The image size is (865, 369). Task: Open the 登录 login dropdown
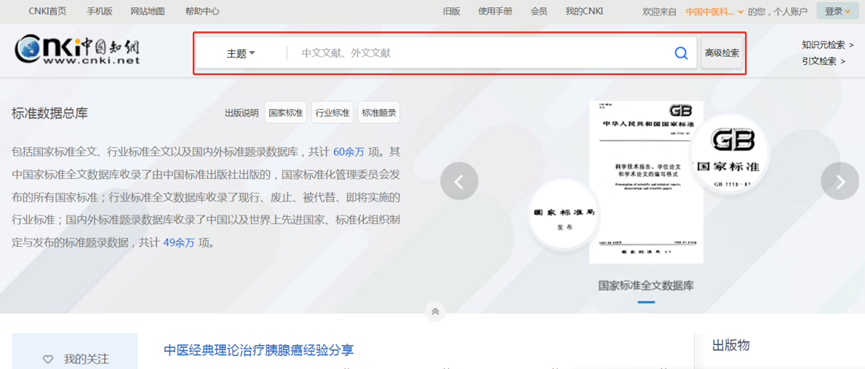click(x=837, y=11)
